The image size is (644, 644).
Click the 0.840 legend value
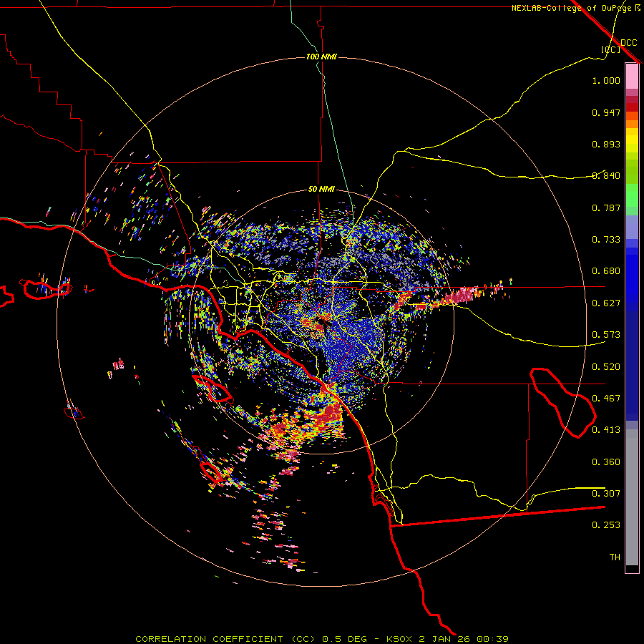tap(606, 176)
